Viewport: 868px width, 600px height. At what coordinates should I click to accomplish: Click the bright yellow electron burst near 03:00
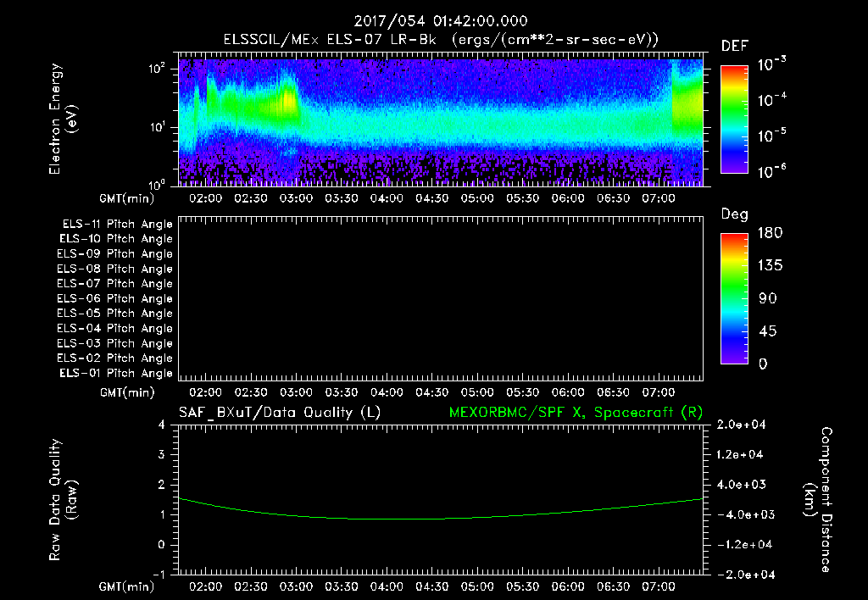click(x=288, y=102)
